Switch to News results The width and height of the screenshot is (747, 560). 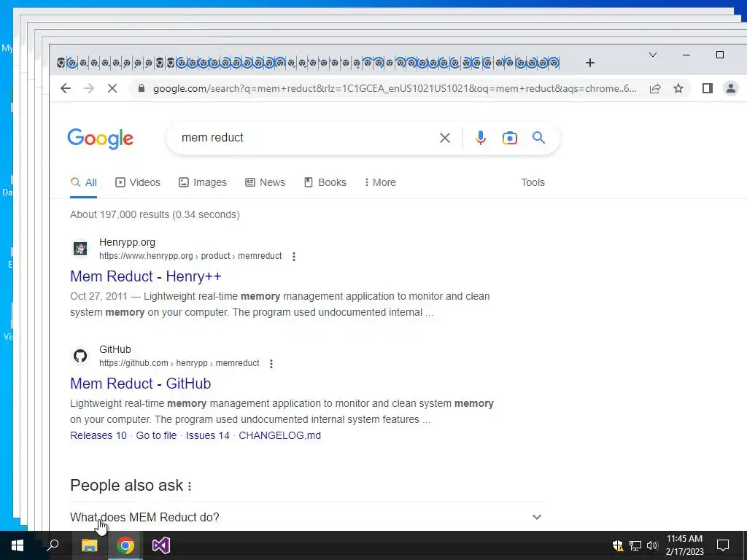pos(266,182)
